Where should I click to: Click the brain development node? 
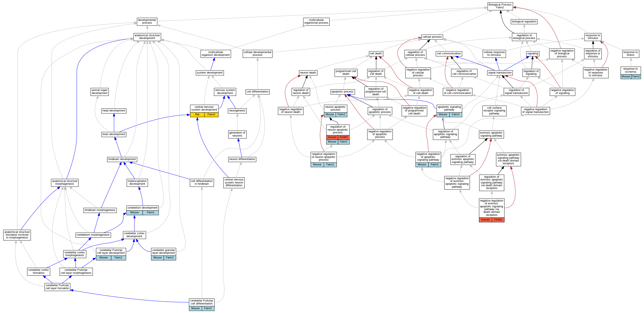114,134
